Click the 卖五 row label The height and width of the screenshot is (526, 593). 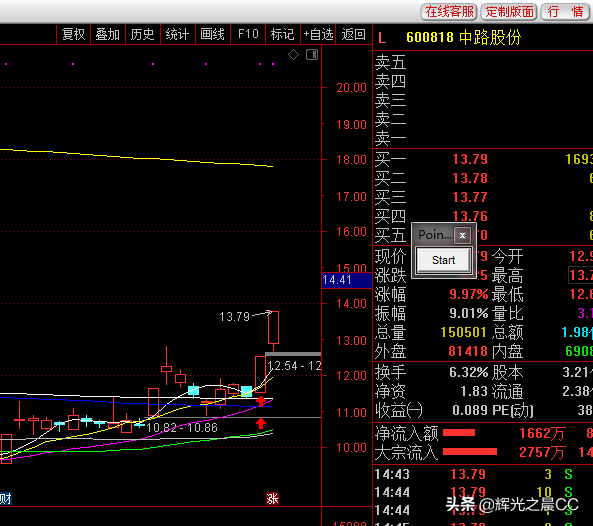pos(390,62)
